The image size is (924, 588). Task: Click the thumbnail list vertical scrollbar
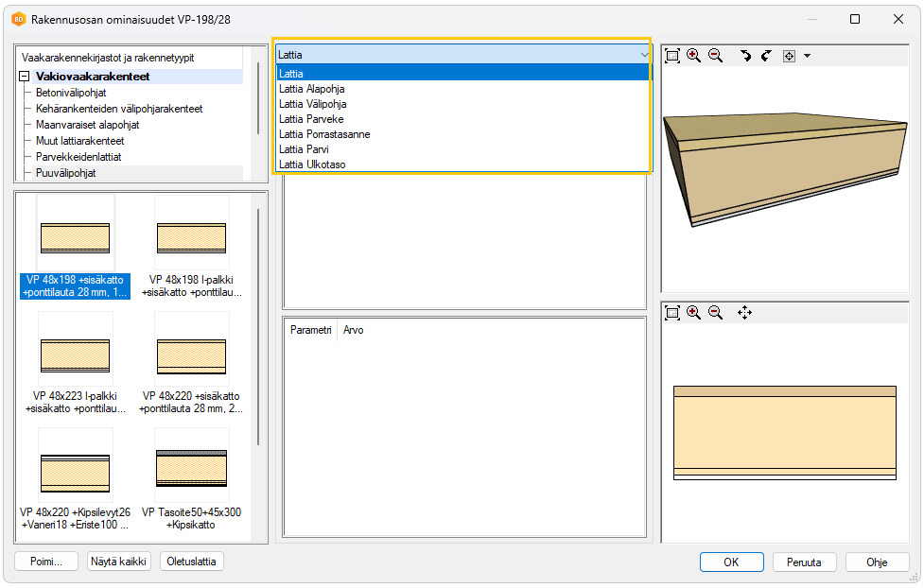[258, 327]
